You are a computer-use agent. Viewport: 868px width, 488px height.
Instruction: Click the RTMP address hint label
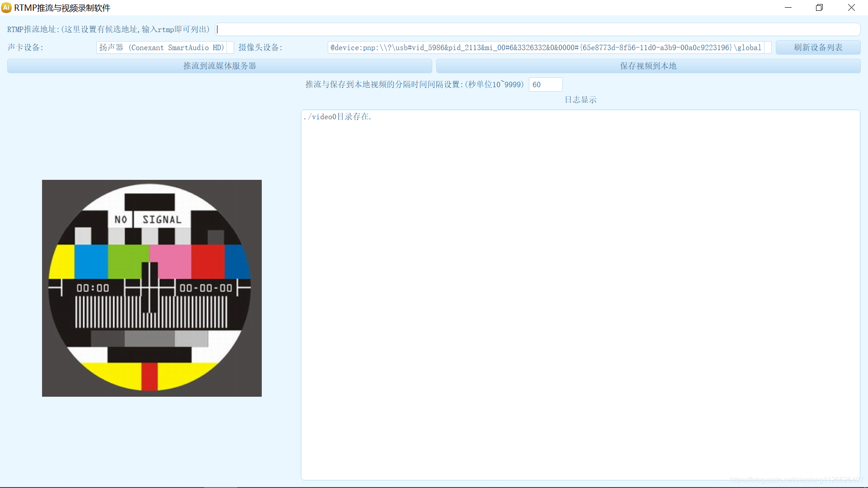point(108,29)
